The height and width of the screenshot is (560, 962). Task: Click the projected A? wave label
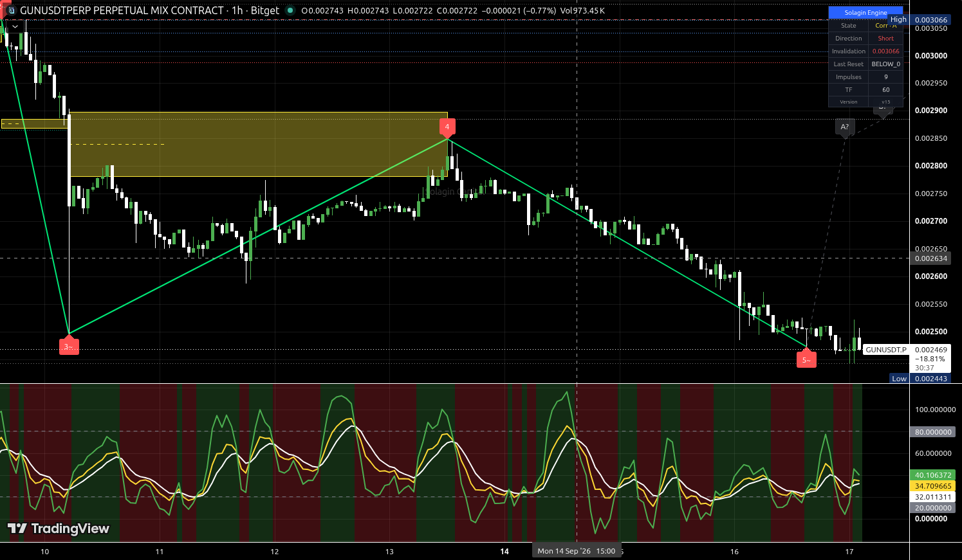click(x=845, y=127)
